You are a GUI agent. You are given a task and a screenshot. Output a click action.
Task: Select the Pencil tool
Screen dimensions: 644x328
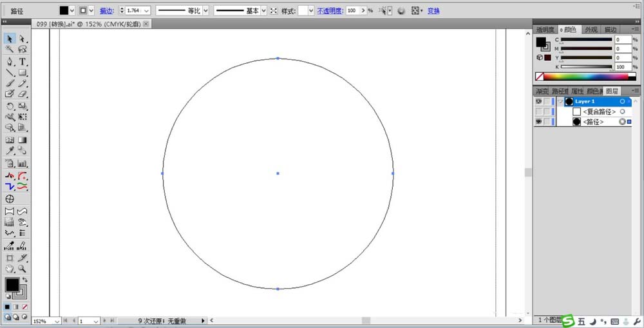(22, 83)
